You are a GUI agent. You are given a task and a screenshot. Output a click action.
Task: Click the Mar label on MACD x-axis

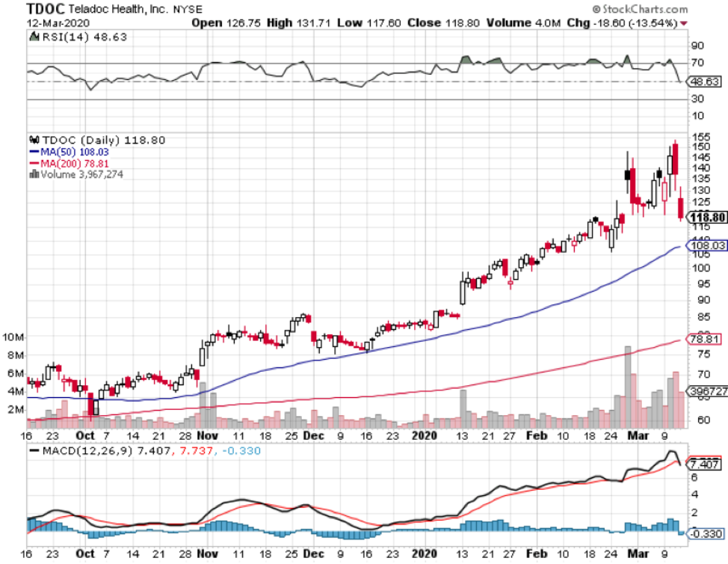pos(638,554)
